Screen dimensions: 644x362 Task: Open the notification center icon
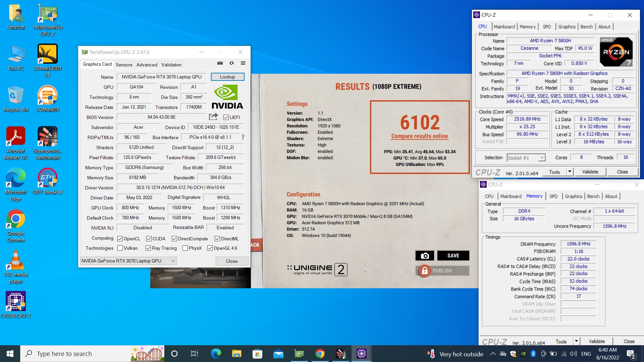pyautogui.click(x=631, y=354)
